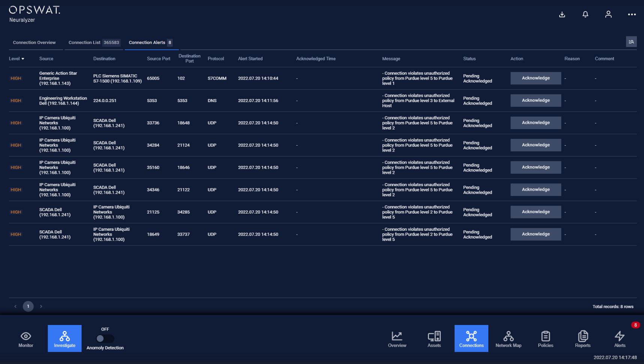Click the OPSWAT Neuralyzer logo
644x364 pixels.
[x=35, y=14]
